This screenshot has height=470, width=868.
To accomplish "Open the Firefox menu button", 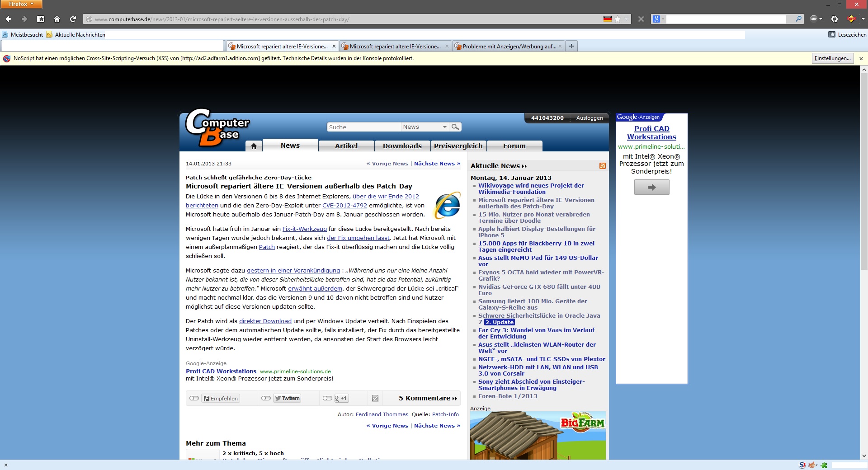I will [x=21, y=4].
